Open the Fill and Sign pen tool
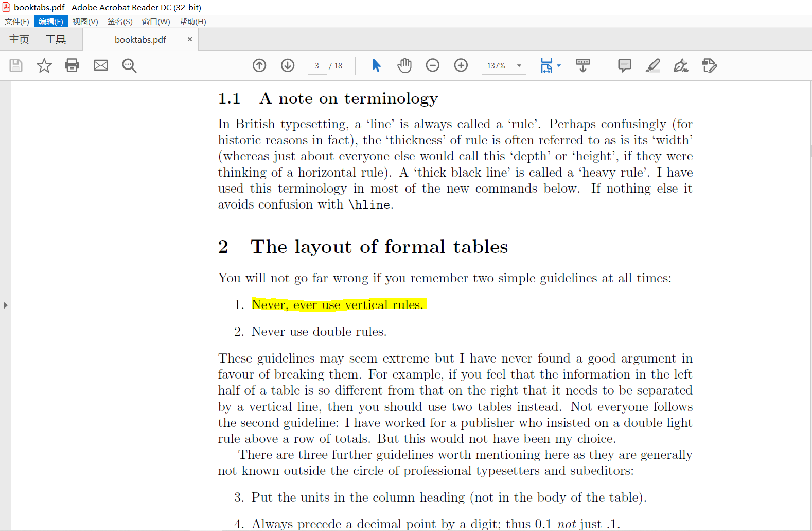812x531 pixels. click(x=681, y=65)
